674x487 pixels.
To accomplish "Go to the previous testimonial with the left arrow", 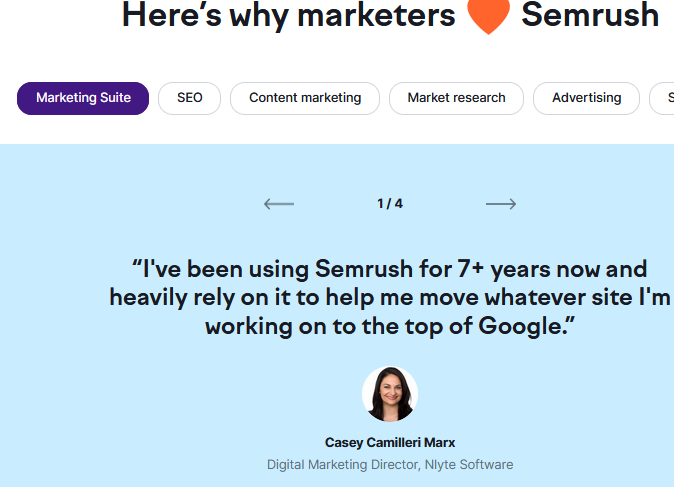I will pos(279,204).
